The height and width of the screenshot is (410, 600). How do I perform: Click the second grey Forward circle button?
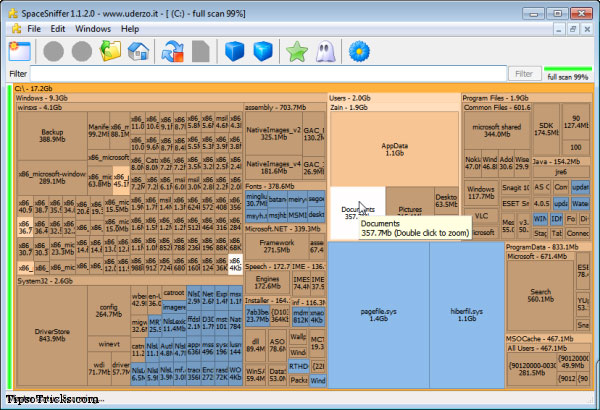(x=82, y=51)
